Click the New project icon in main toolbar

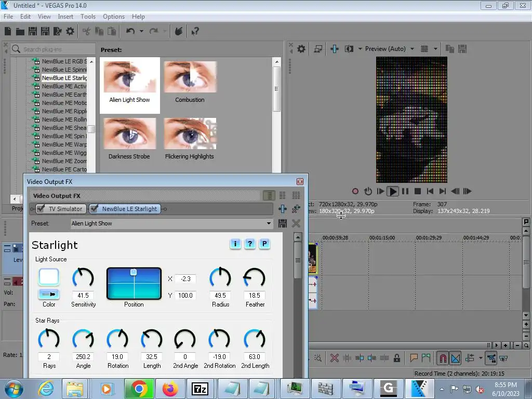8,32
